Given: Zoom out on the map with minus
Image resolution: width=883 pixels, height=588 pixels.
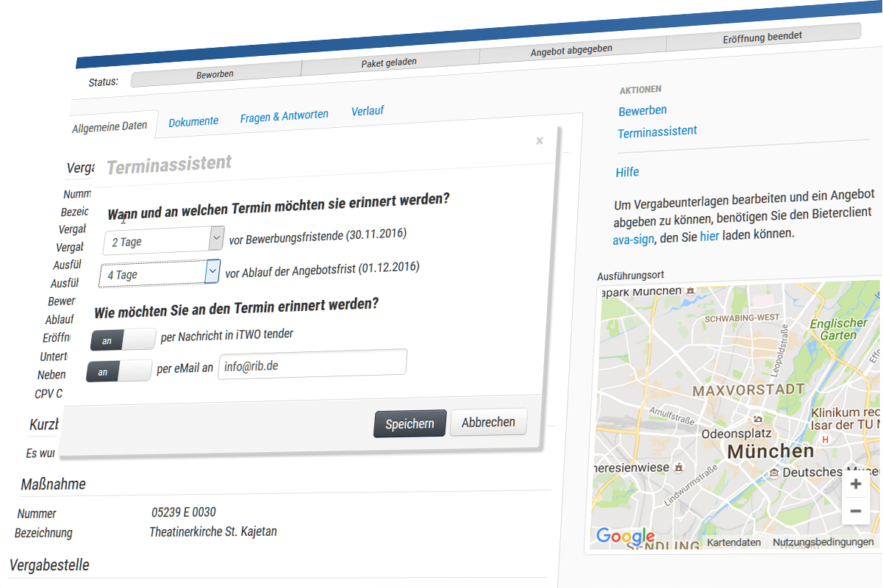Looking at the screenshot, I should tap(856, 511).
